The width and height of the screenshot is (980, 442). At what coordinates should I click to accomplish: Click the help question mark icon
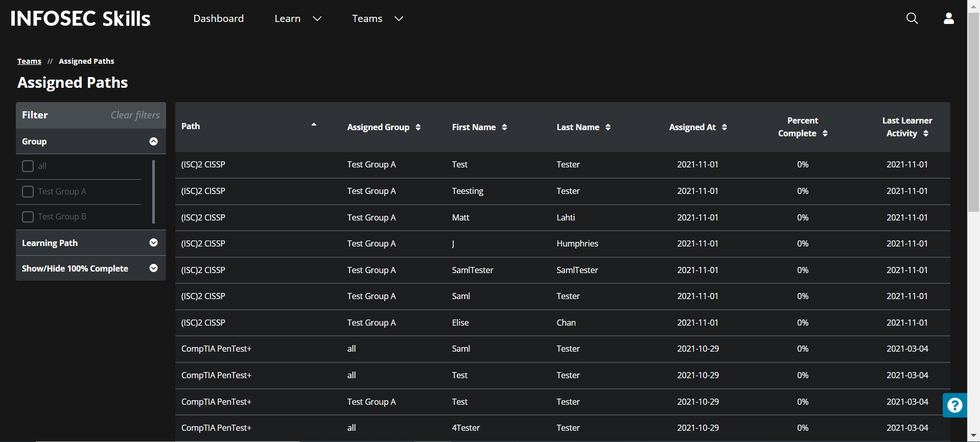954,405
